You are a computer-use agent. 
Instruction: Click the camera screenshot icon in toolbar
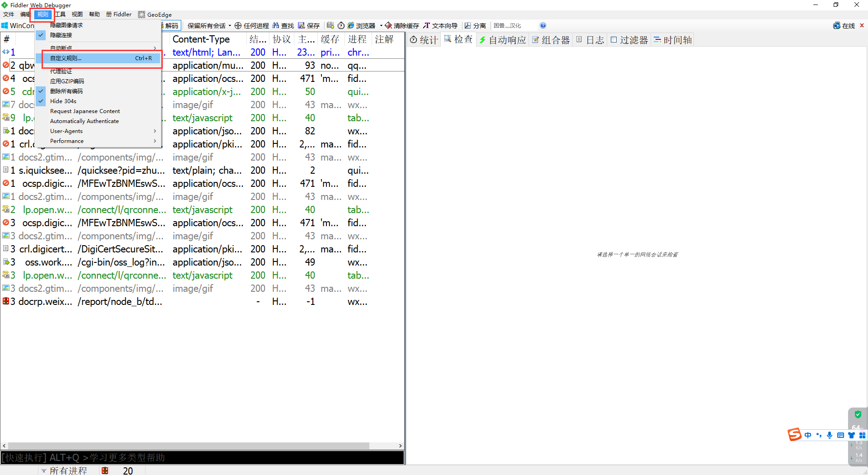330,26
